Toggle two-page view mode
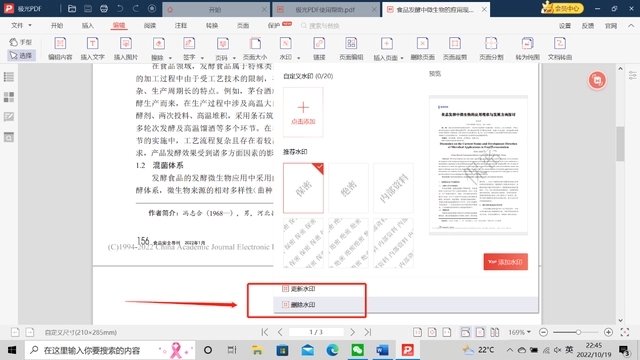640x360 pixels. click(x=495, y=332)
